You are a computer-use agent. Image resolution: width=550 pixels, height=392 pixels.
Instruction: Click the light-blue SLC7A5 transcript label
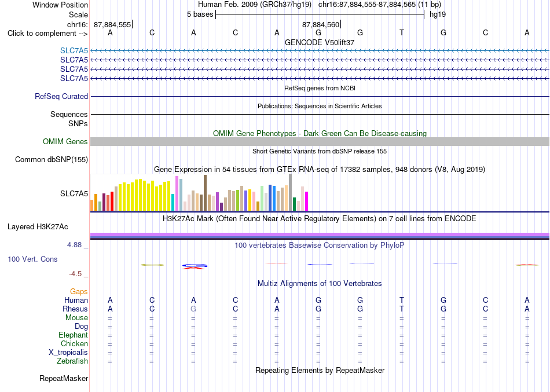[x=74, y=50]
